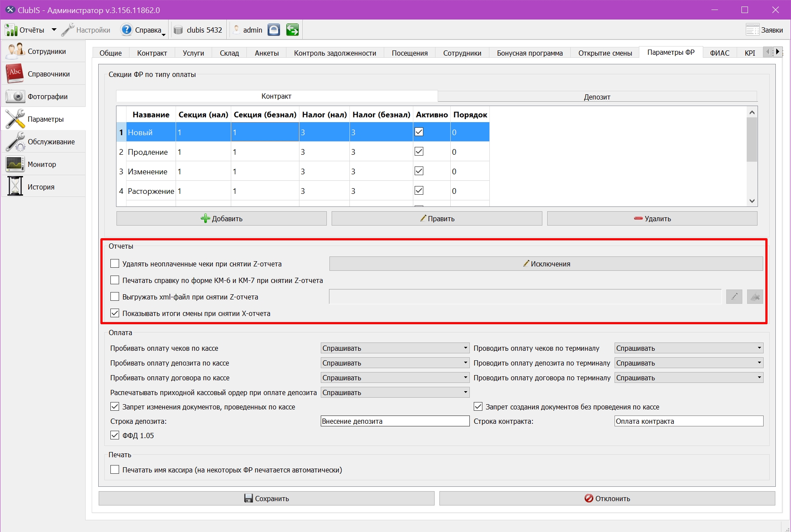Switch to the Общие tab

[x=111, y=53]
